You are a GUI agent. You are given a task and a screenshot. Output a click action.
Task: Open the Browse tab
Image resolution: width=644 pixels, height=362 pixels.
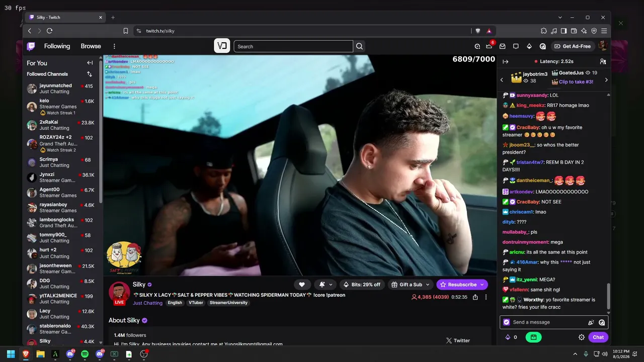[x=91, y=46]
